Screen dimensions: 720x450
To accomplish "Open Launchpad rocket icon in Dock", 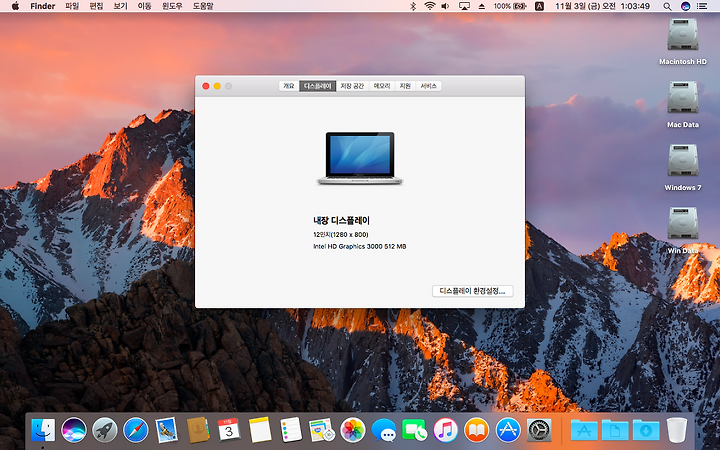I will pyautogui.click(x=105, y=430).
